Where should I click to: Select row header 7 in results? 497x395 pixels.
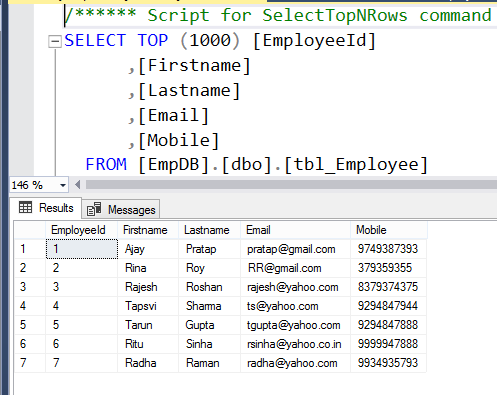[x=30, y=363]
